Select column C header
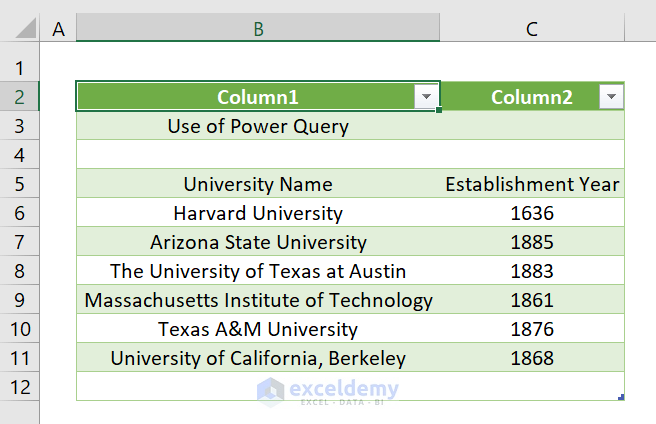This screenshot has width=656, height=424. (x=532, y=29)
